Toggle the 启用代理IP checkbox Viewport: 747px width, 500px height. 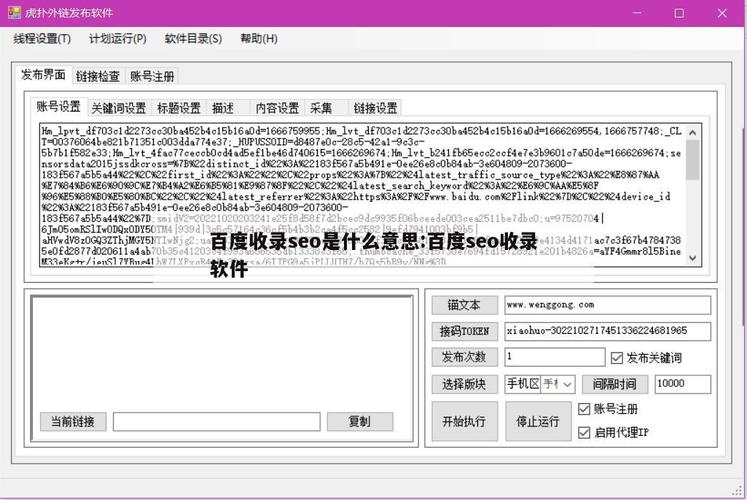[584, 432]
